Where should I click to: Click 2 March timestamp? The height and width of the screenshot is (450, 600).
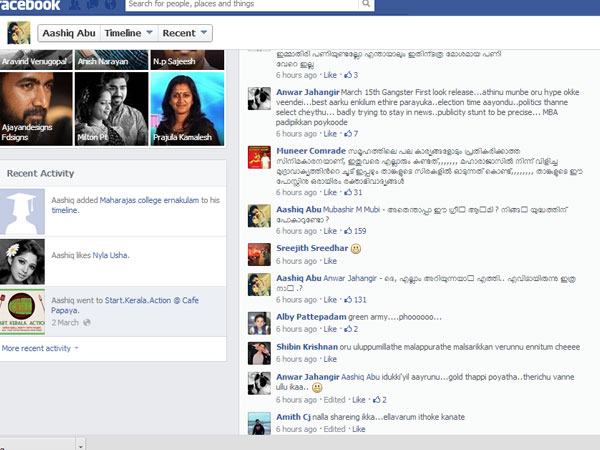pos(65,323)
